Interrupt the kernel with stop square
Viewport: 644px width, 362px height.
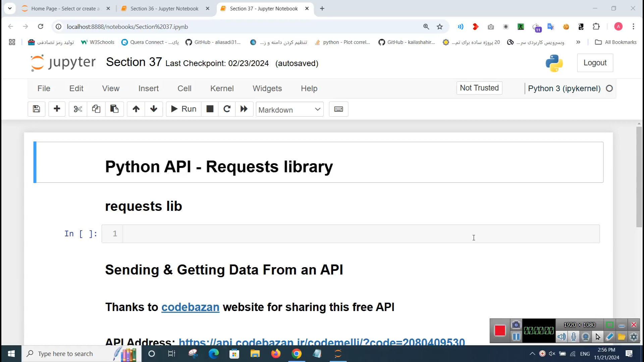coord(210,109)
